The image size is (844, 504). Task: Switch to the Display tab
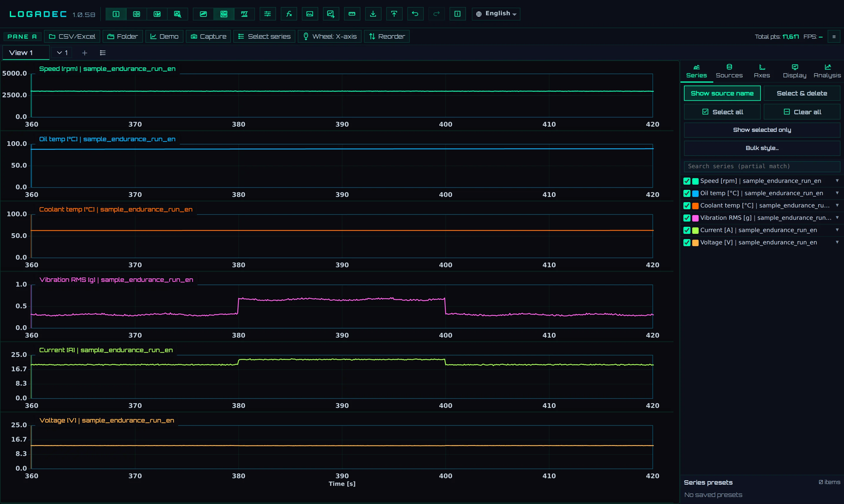(794, 71)
